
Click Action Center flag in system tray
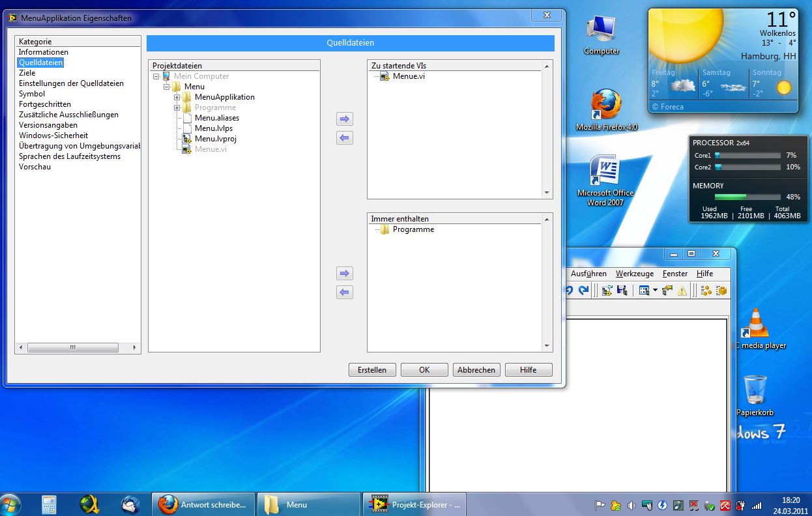click(x=600, y=505)
